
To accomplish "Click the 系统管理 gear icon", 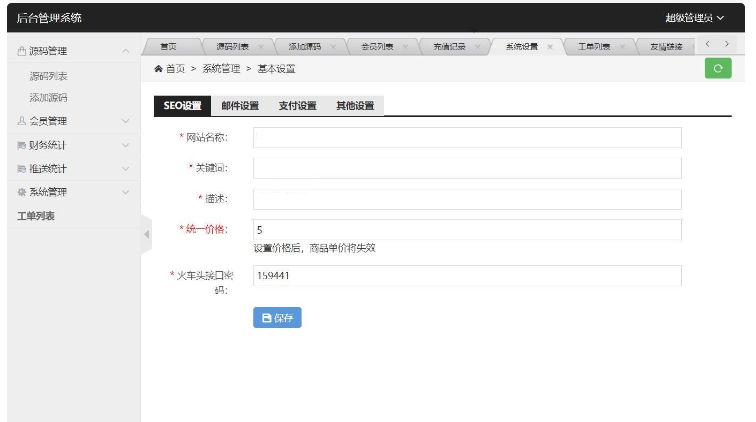I will click(x=22, y=192).
